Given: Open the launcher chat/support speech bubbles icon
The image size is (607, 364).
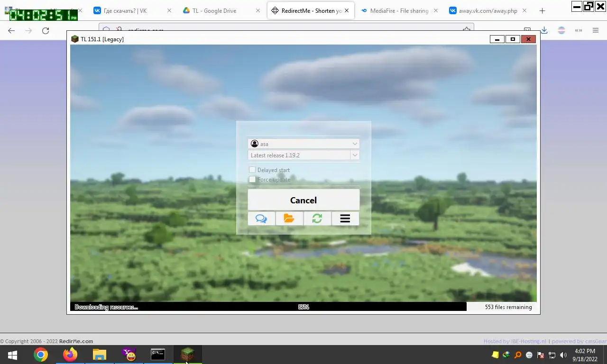Looking at the screenshot, I should 261,218.
